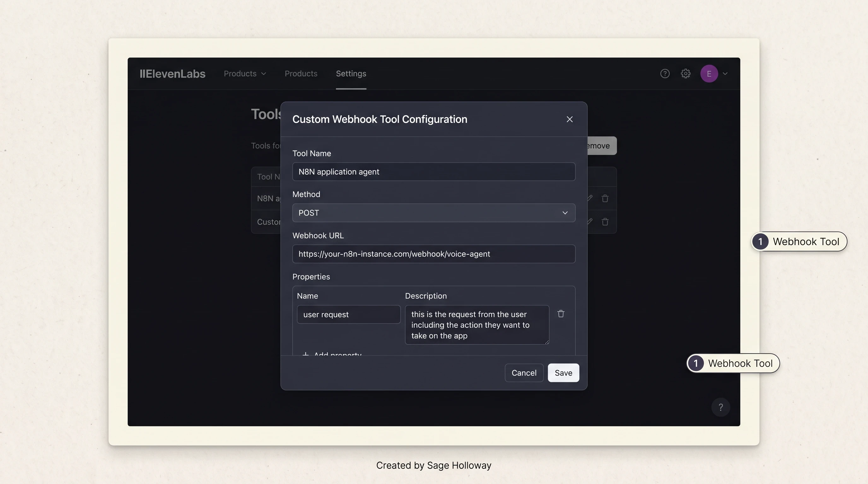This screenshot has height=484, width=868.
Task: Click trash icon in the Custom tool row
Action: (605, 222)
